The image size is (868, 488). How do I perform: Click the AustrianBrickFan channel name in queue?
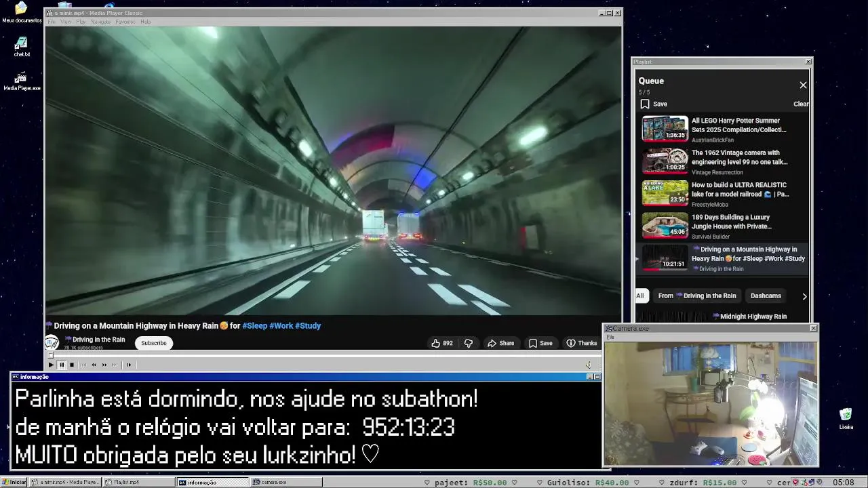coord(713,140)
